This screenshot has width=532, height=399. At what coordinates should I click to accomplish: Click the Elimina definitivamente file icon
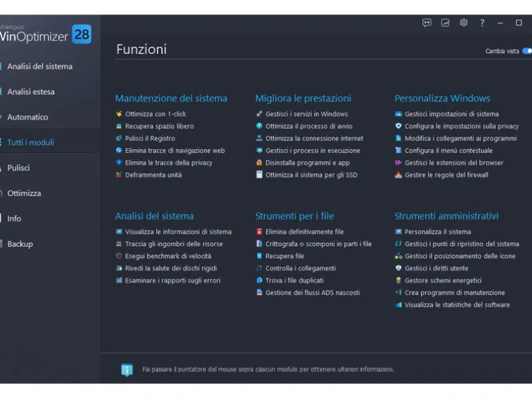click(259, 232)
